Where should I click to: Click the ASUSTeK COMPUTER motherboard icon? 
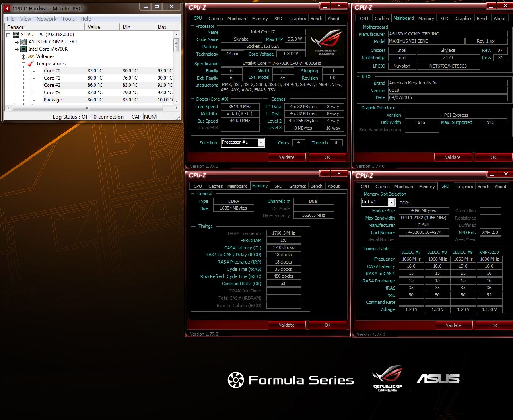click(24, 42)
